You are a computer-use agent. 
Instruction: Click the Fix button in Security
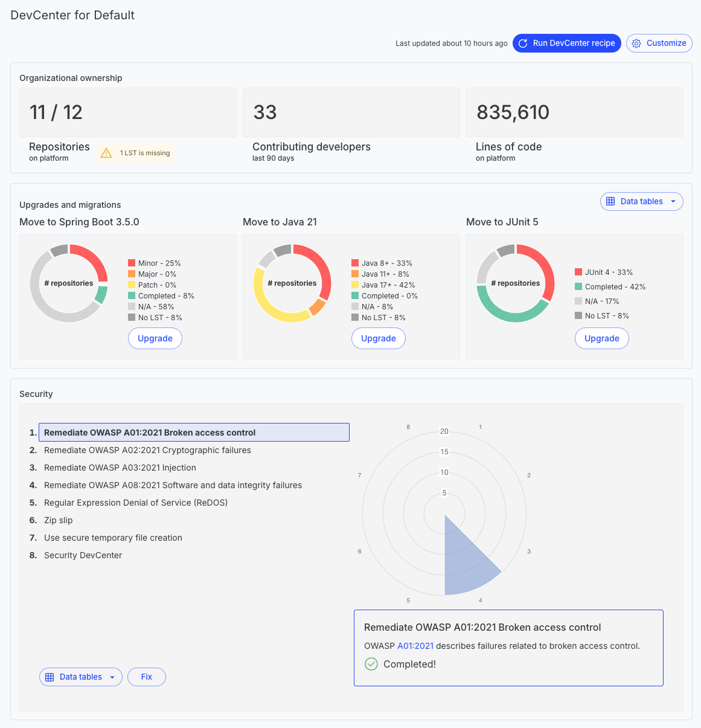coord(147,677)
